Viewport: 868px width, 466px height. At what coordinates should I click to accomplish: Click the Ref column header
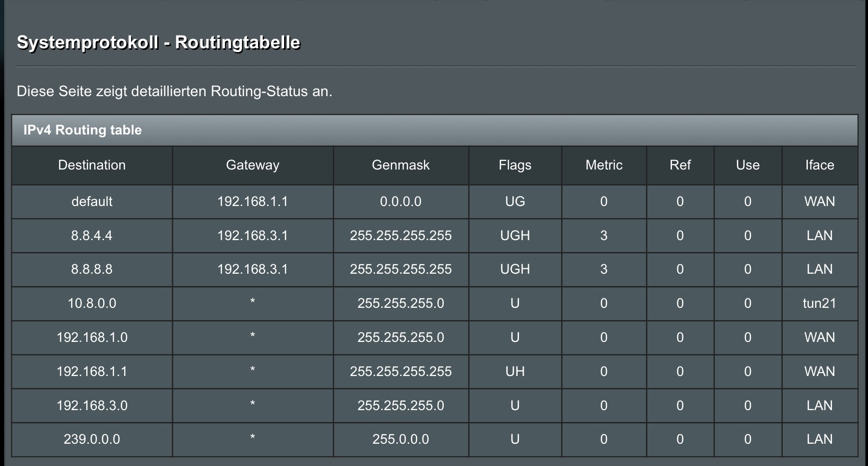680,165
